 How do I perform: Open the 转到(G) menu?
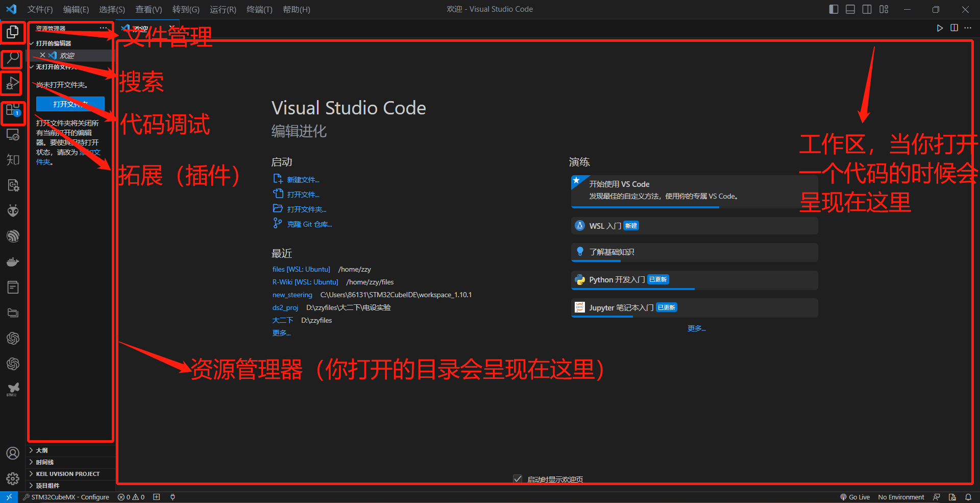pos(186,10)
